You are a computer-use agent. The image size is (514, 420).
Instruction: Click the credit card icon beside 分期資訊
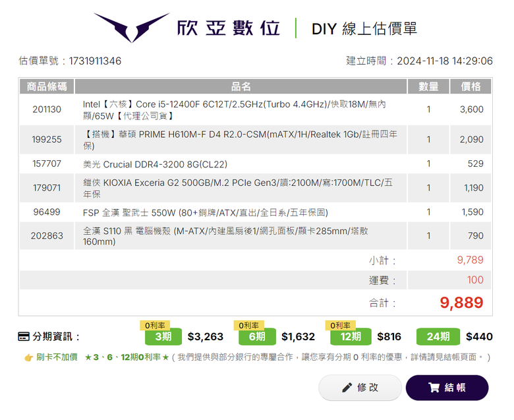tap(24, 337)
